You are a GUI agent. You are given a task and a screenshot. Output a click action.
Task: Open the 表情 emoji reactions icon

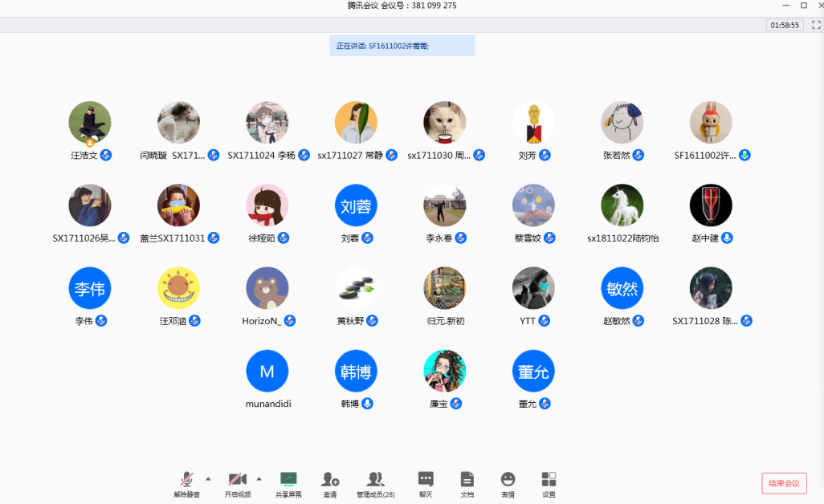[x=508, y=480]
